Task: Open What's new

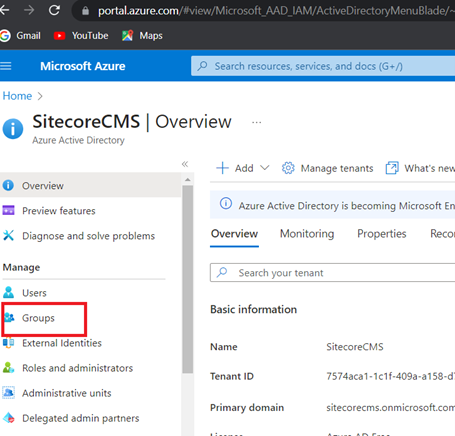Action: 420,168
